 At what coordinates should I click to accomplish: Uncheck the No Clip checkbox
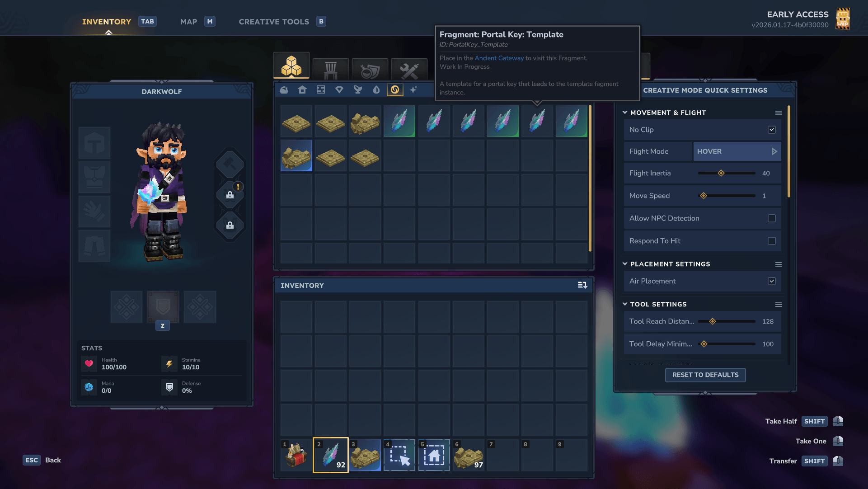pyautogui.click(x=772, y=130)
